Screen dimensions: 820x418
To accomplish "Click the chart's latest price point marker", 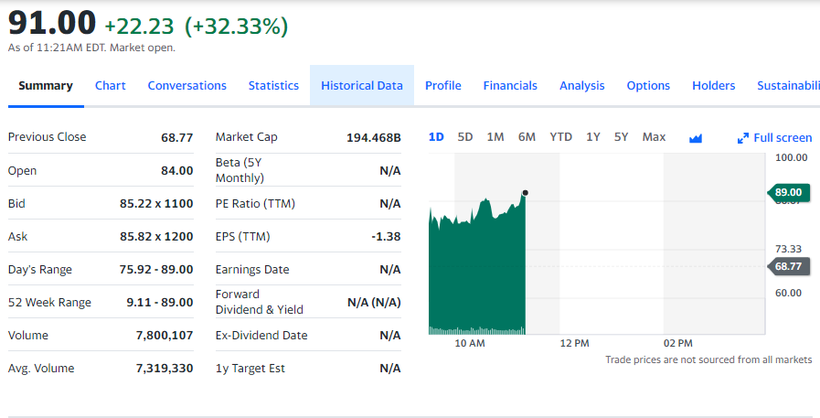I will (525, 193).
